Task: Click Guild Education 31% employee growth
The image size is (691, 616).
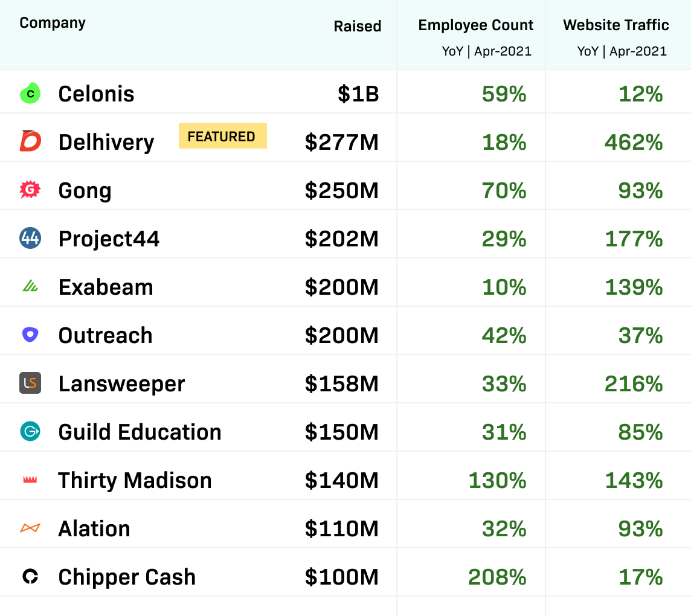Action: coord(504,432)
